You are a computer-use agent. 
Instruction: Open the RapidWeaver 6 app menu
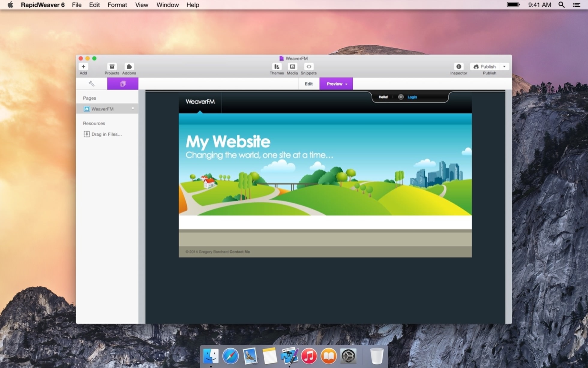click(43, 5)
